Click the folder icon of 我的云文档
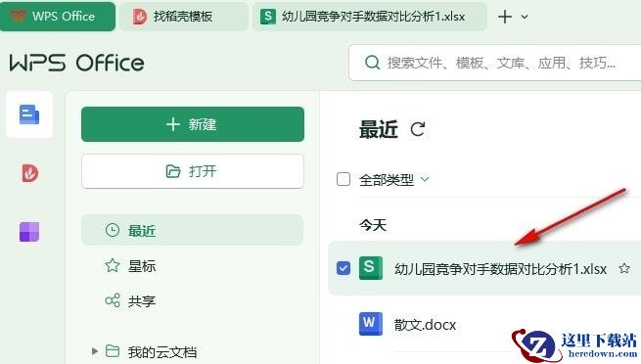This screenshot has width=641, height=364. tap(113, 351)
